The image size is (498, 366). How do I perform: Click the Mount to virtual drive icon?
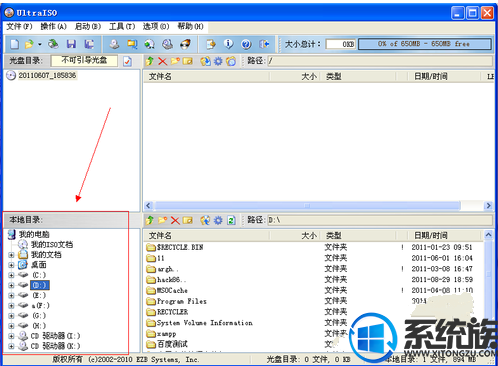click(167, 44)
